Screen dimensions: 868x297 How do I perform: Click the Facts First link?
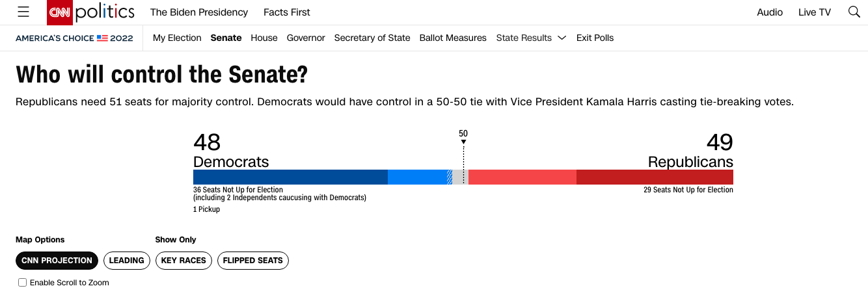287,12
